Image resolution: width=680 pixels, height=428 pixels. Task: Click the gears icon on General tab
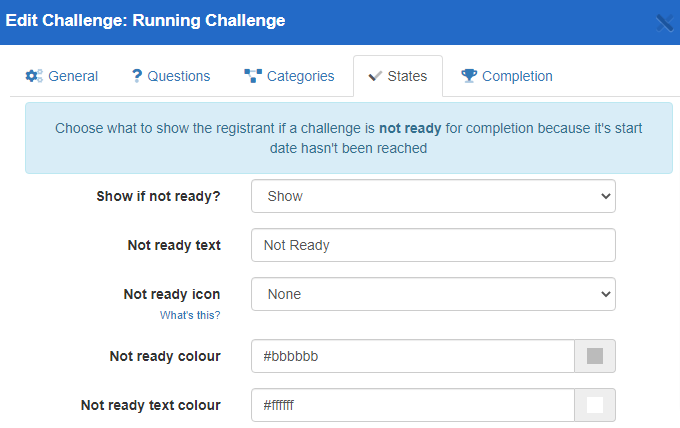point(33,76)
